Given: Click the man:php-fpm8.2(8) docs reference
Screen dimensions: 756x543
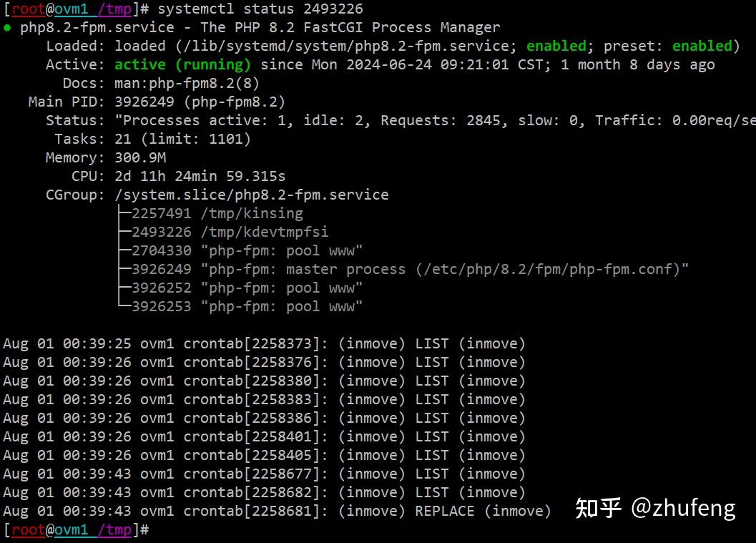Looking at the screenshot, I should click(x=187, y=84).
